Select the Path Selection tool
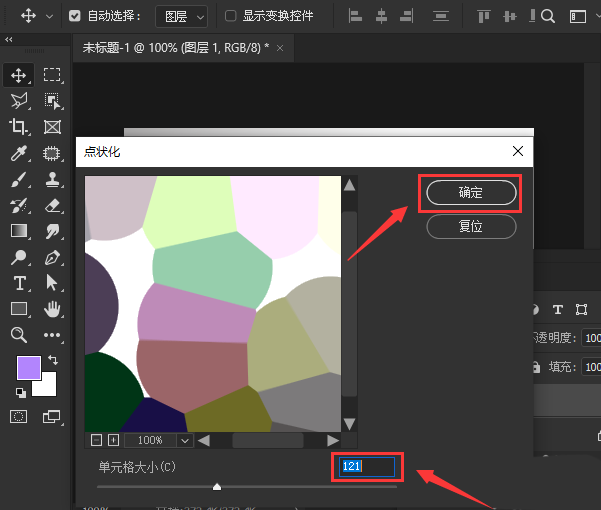The height and width of the screenshot is (510, 601). click(x=52, y=283)
